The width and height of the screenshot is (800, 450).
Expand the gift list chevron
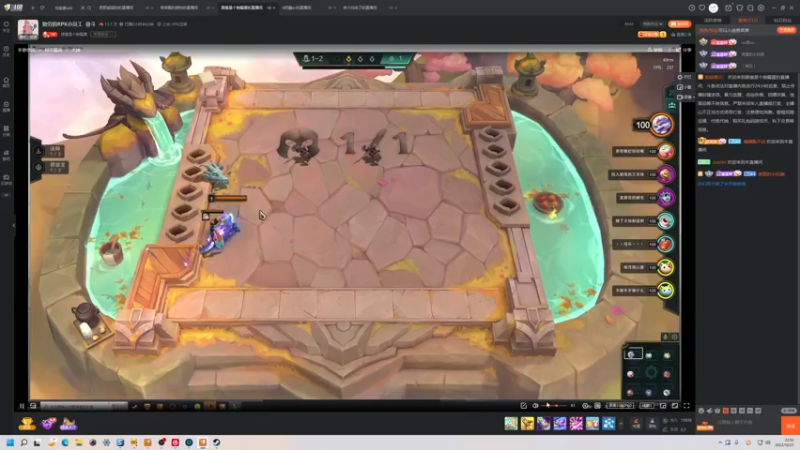621,423
